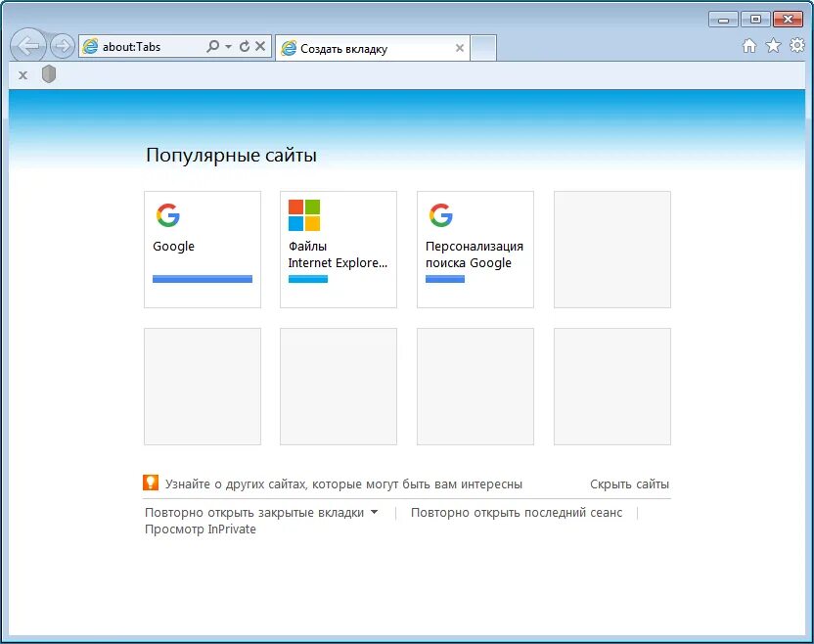This screenshot has width=814, height=644.
Task: Click the magnifier search icon in address bar
Action: pyautogui.click(x=212, y=46)
